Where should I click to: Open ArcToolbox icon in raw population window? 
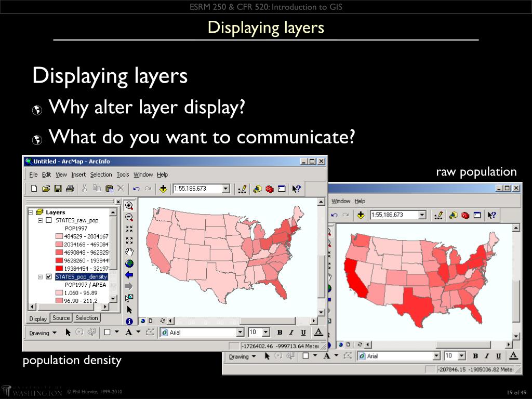pyautogui.click(x=465, y=215)
